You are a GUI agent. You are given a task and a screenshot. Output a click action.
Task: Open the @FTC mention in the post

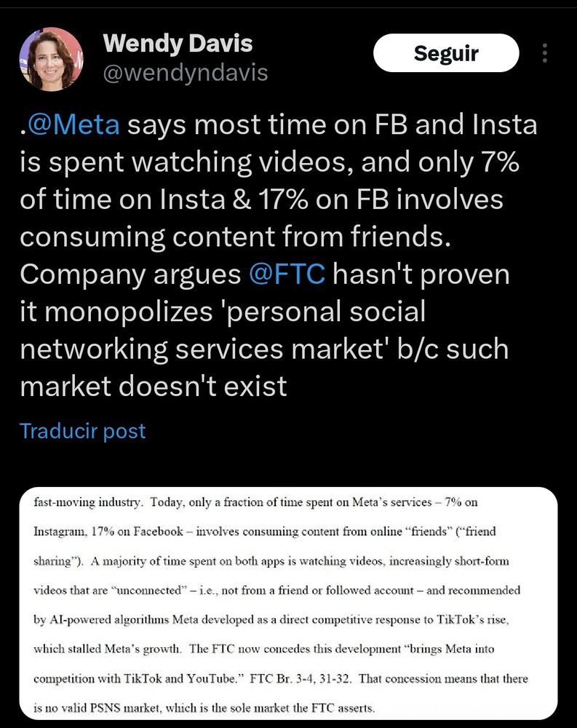287,274
